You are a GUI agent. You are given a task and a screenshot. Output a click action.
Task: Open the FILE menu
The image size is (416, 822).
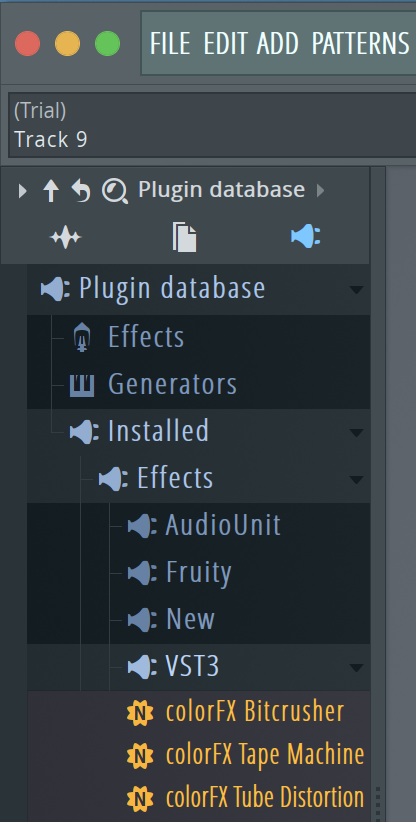170,44
